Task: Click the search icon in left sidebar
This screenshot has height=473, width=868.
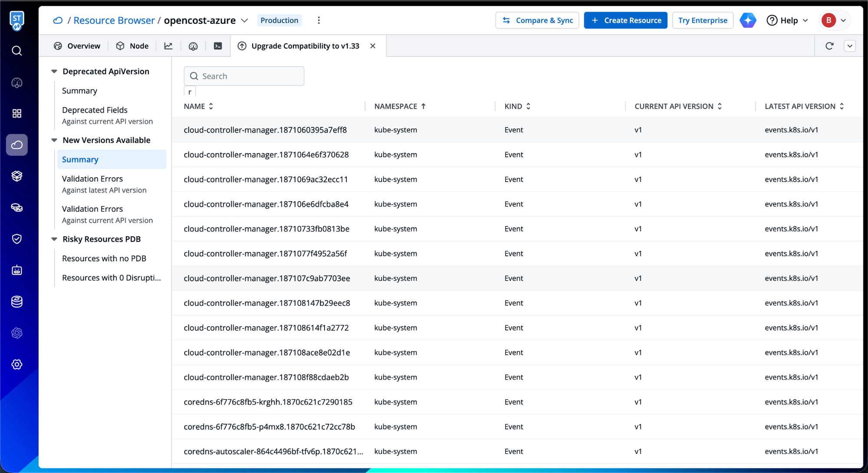Action: pyautogui.click(x=16, y=51)
